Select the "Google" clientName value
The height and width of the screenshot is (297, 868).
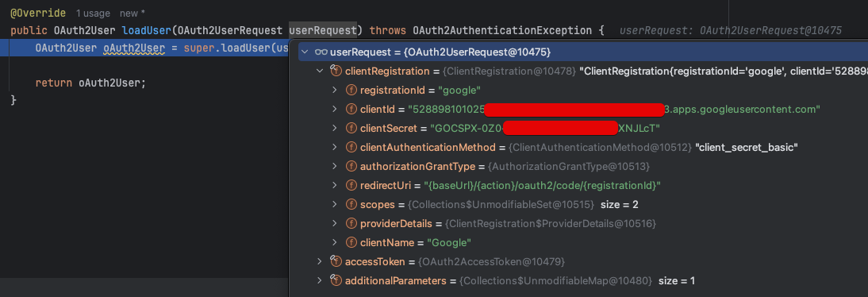pyautogui.click(x=449, y=243)
